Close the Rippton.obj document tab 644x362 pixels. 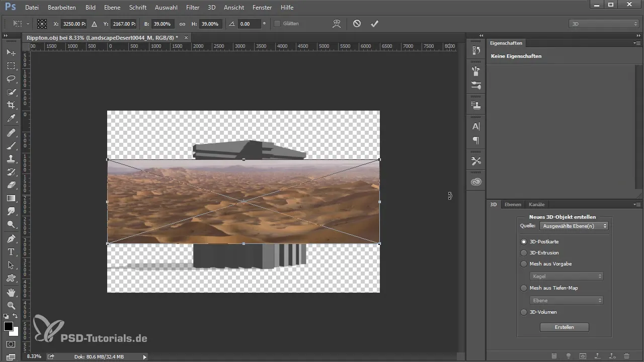pyautogui.click(x=186, y=38)
